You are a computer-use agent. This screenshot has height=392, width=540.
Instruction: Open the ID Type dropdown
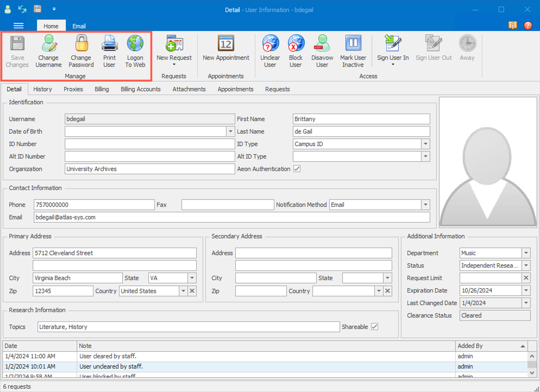click(x=426, y=144)
